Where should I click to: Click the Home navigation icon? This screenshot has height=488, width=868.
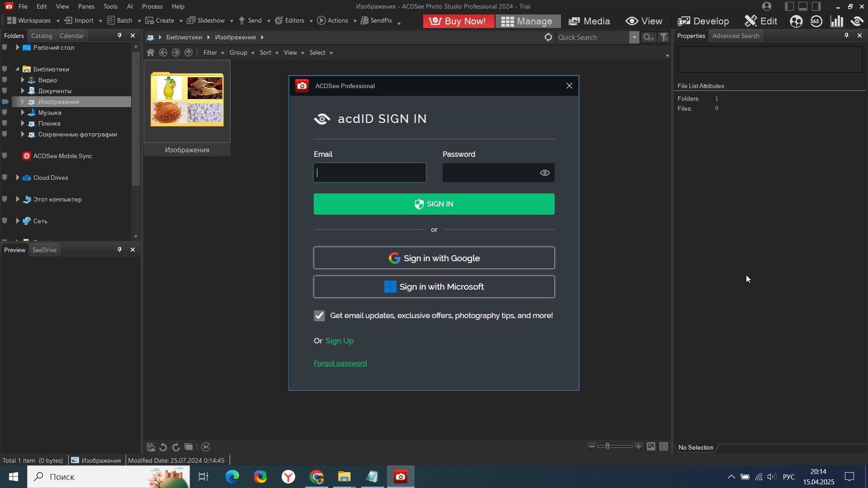(151, 53)
